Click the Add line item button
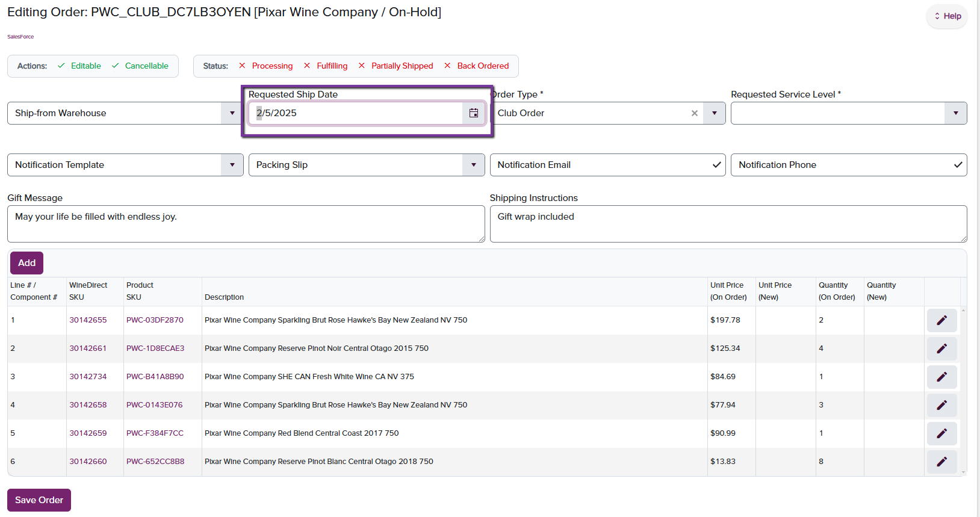This screenshot has height=517, width=980. pyautogui.click(x=26, y=263)
